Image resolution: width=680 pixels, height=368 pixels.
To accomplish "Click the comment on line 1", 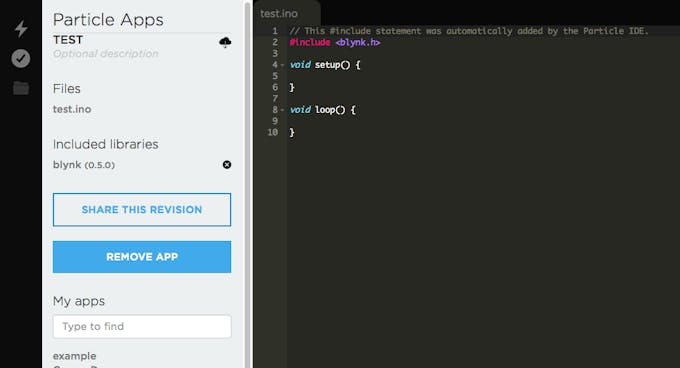I will pyautogui.click(x=469, y=31).
